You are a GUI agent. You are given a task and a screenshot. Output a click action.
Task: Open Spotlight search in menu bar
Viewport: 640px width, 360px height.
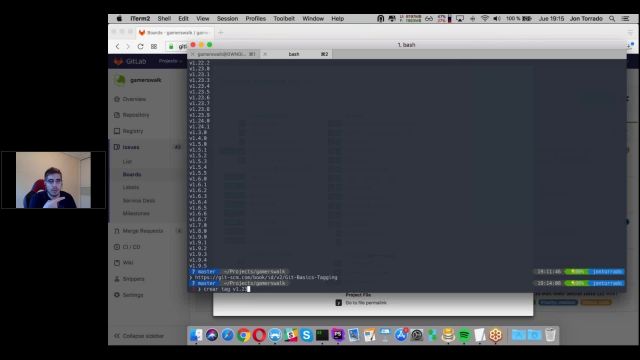(612, 18)
